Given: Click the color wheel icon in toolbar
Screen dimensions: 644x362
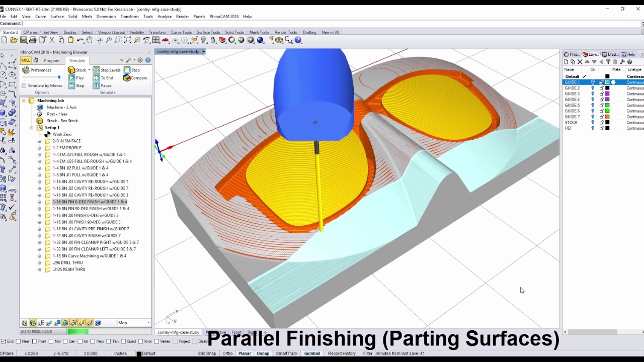Looking at the screenshot, I should (x=231, y=40).
